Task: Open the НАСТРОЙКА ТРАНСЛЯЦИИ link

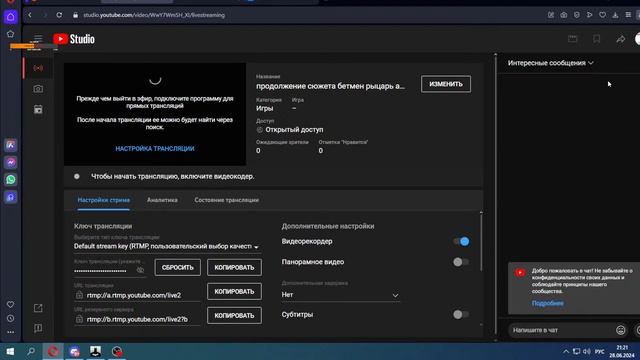Action: [x=155, y=149]
